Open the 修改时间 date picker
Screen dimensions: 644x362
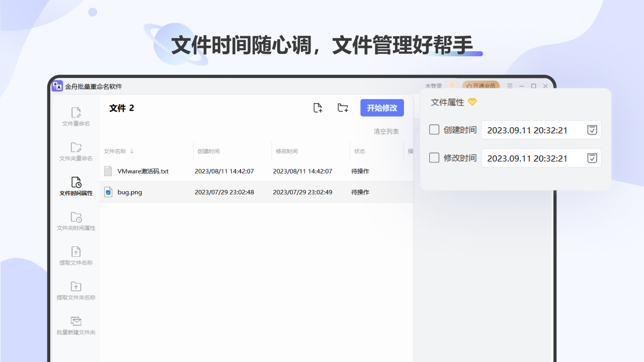(x=592, y=158)
